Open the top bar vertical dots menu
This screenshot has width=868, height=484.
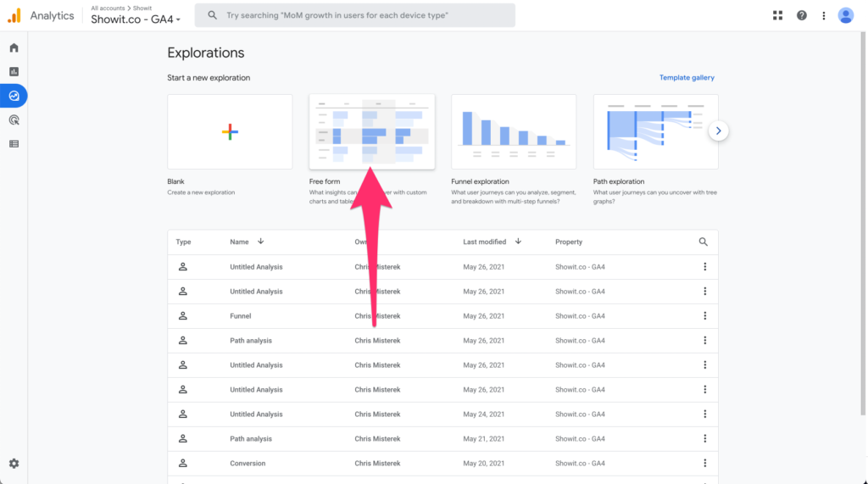[824, 15]
